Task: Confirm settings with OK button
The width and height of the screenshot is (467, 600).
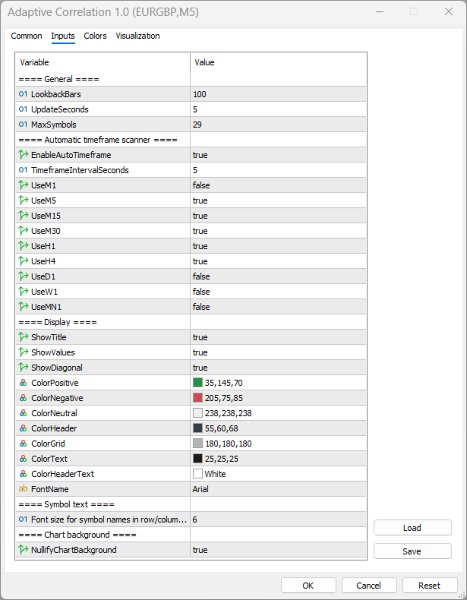Action: [308, 585]
